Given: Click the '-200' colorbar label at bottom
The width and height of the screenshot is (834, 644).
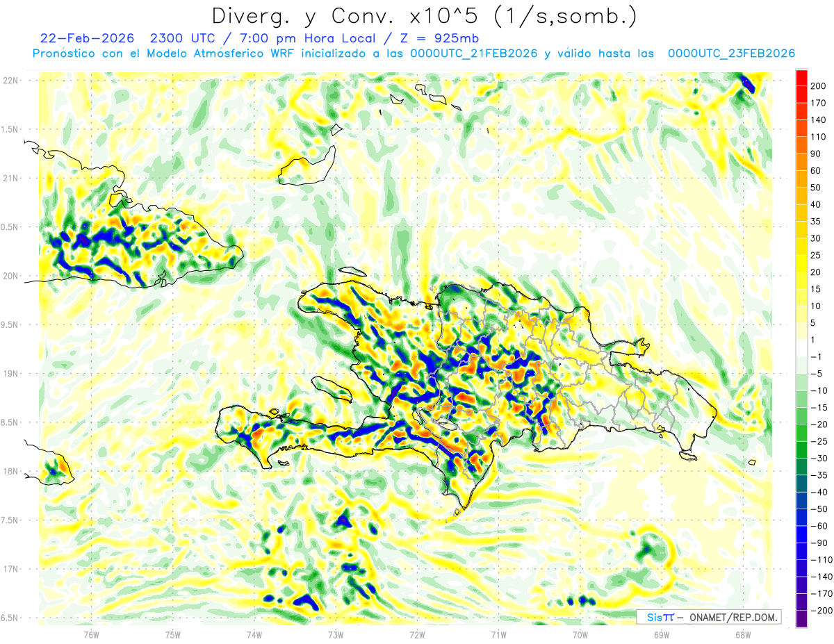Looking at the screenshot, I should (821, 611).
